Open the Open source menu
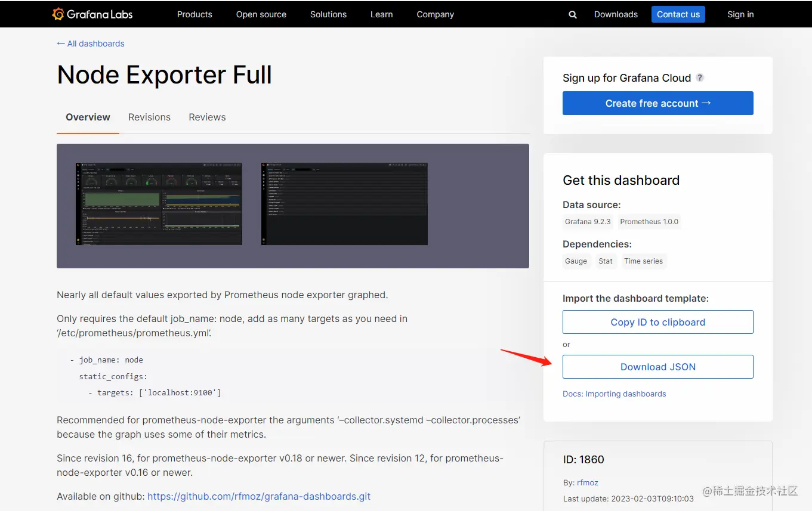Screen dimensions: 812x511 click(x=261, y=14)
